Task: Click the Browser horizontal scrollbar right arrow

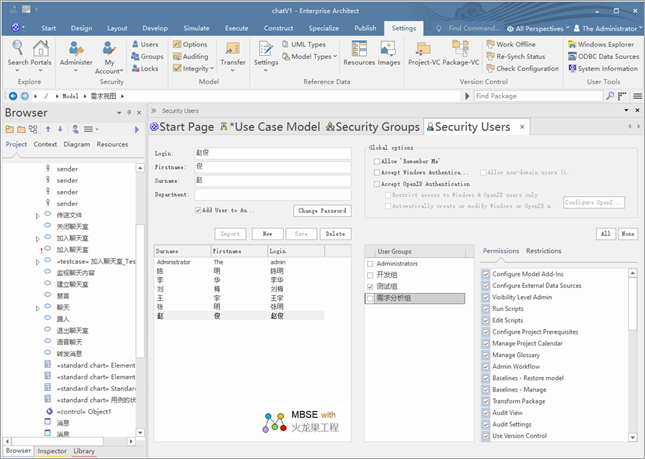Action: [x=131, y=441]
